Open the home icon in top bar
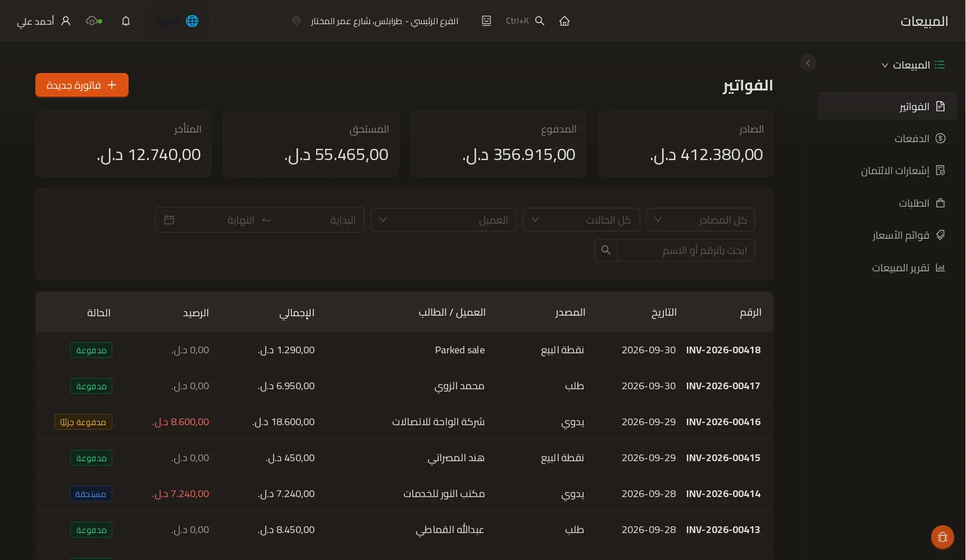This screenshot has width=966, height=560. (564, 21)
